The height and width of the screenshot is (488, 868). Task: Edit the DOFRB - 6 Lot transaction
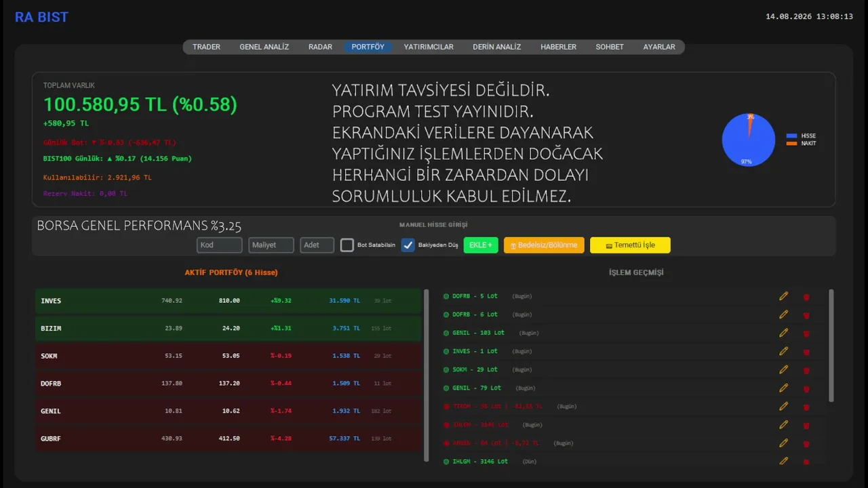pos(784,314)
